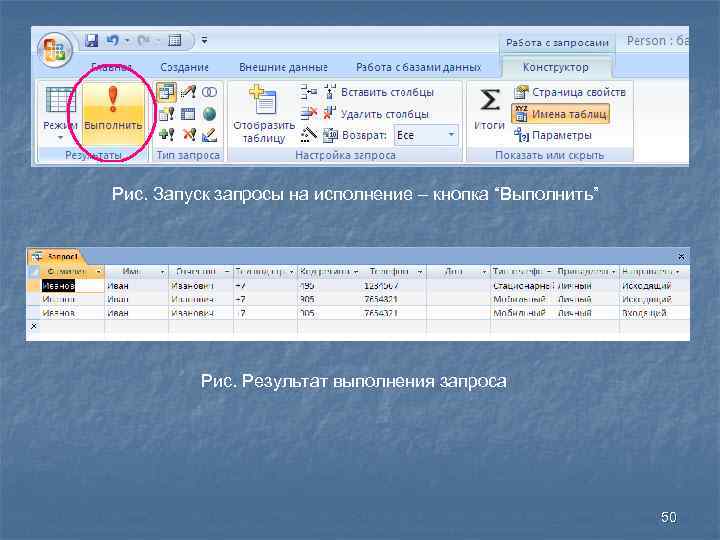Click Отобразить таблицу button
The image size is (720, 540).
[264, 115]
